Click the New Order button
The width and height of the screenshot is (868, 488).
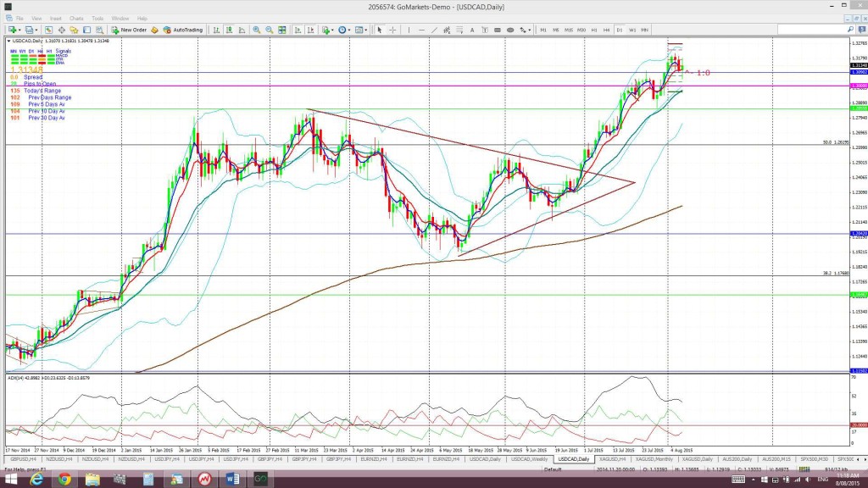129,30
